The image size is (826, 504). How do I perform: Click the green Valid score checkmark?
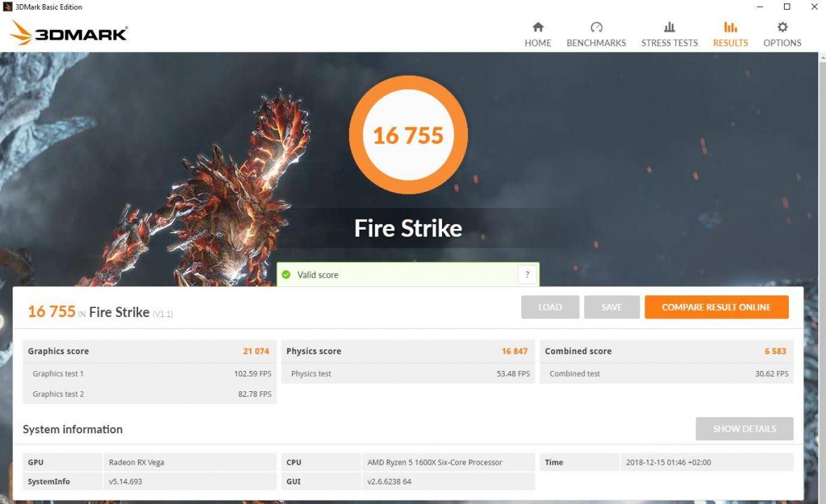click(x=286, y=274)
